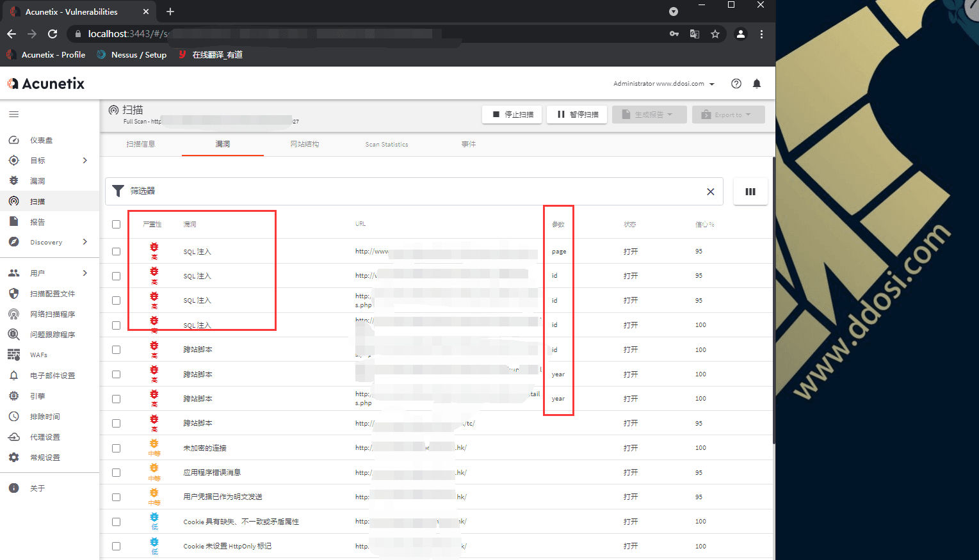Screen dimensions: 979x560
Task: Click the proxy settings 代理设置 cloud icon
Action: 13,437
